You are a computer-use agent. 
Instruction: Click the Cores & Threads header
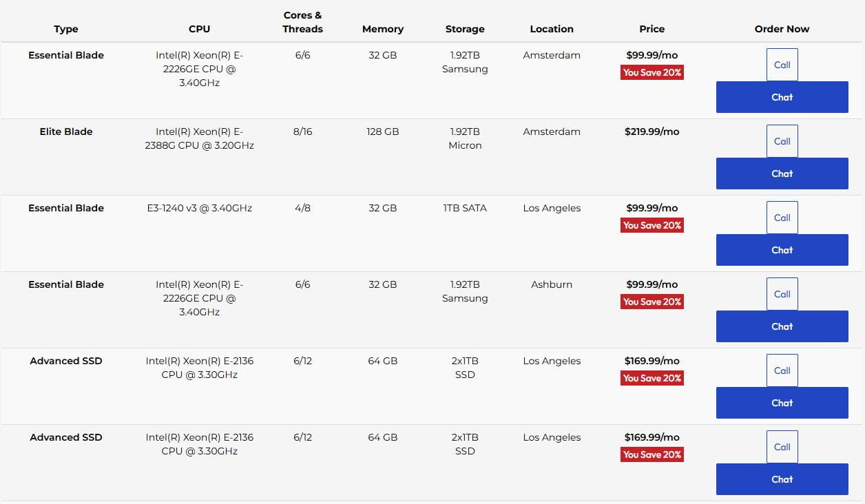pos(302,22)
